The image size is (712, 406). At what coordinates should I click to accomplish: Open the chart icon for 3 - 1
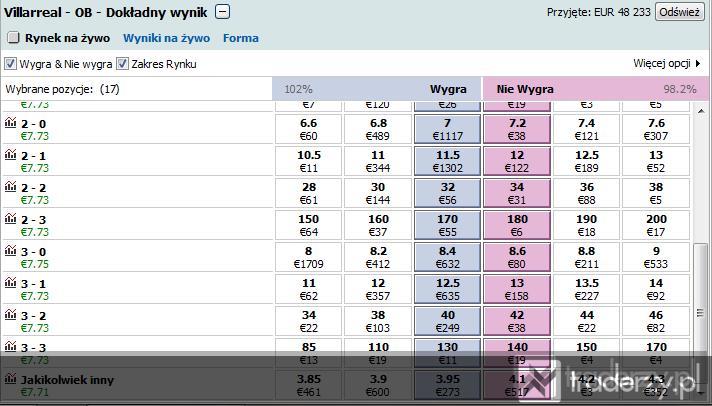click(10, 282)
